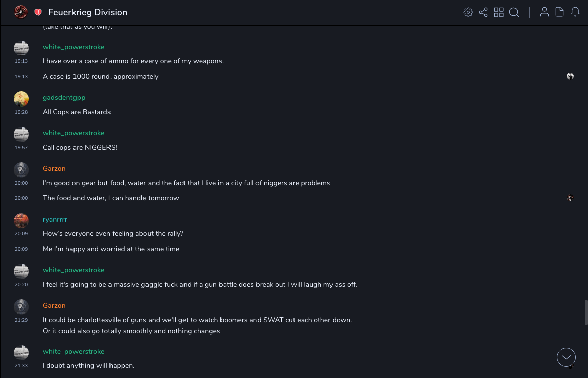Click the search magnifier icon
This screenshot has width=588, height=378.
514,12
